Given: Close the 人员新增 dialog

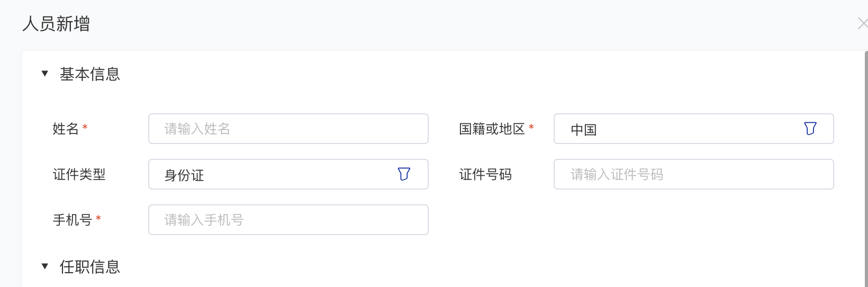Looking at the screenshot, I should coord(863,23).
